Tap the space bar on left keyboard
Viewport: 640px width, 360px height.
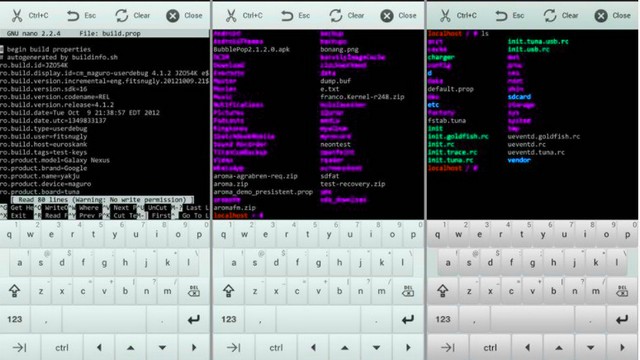[104, 319]
